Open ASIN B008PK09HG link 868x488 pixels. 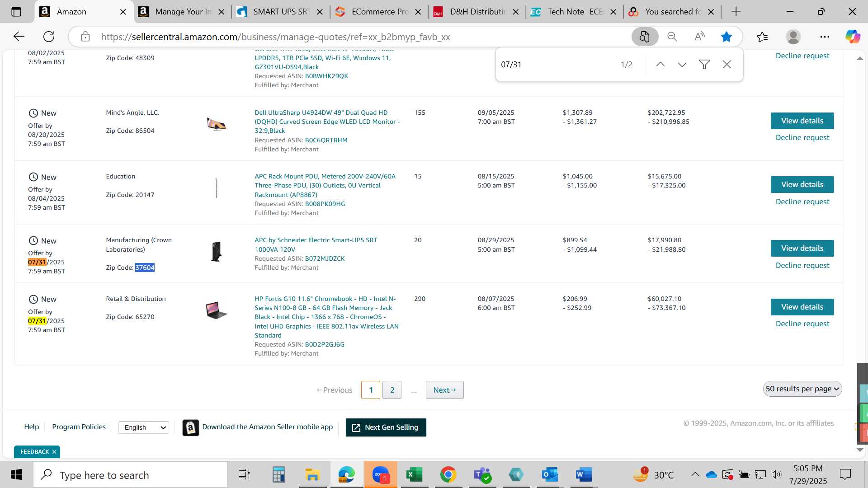point(325,204)
